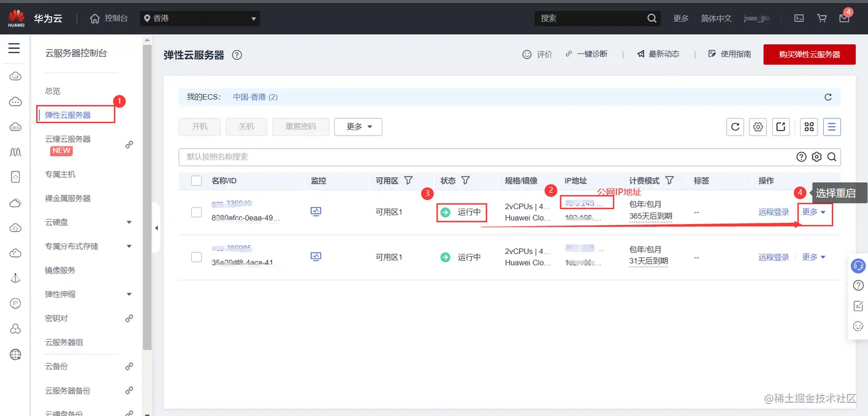This screenshot has height=416, width=868.
Task: Expand the 专属分布式存储 sidebar group
Action: point(129,246)
